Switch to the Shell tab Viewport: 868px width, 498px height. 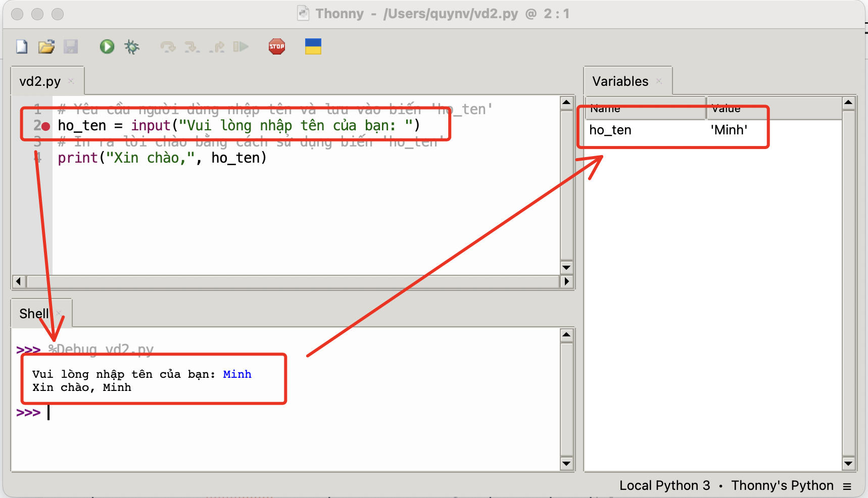click(33, 313)
